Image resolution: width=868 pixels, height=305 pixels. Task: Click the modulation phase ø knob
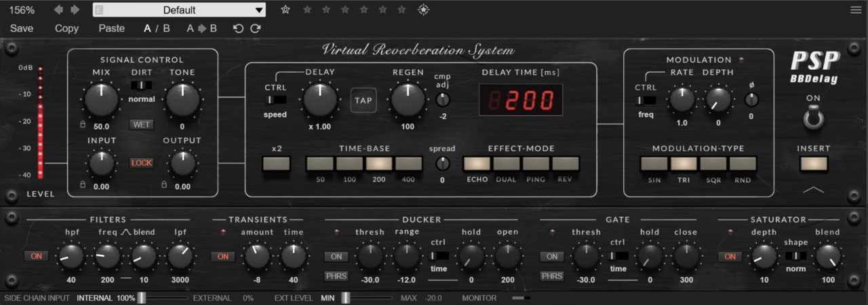[751, 100]
